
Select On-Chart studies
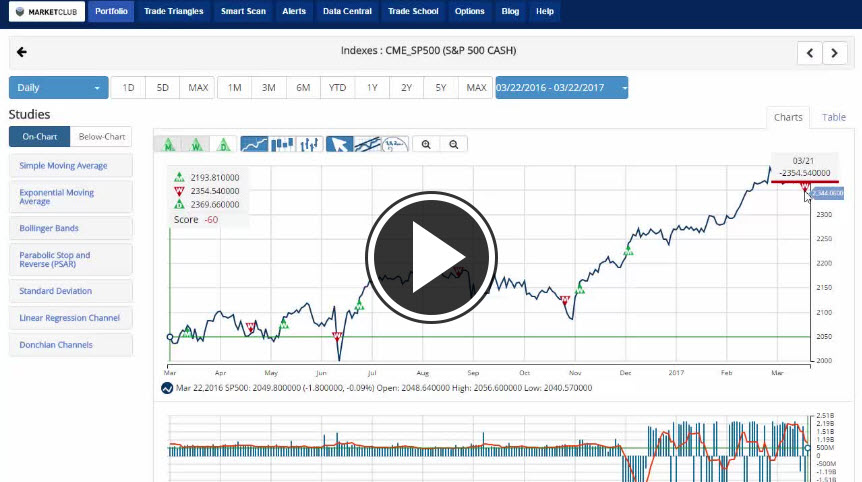click(x=40, y=137)
